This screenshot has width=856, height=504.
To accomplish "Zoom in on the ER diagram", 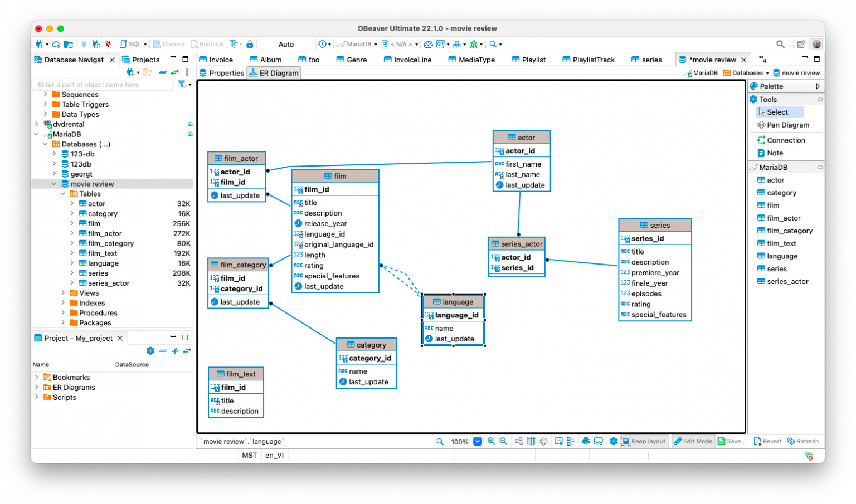I will [491, 441].
